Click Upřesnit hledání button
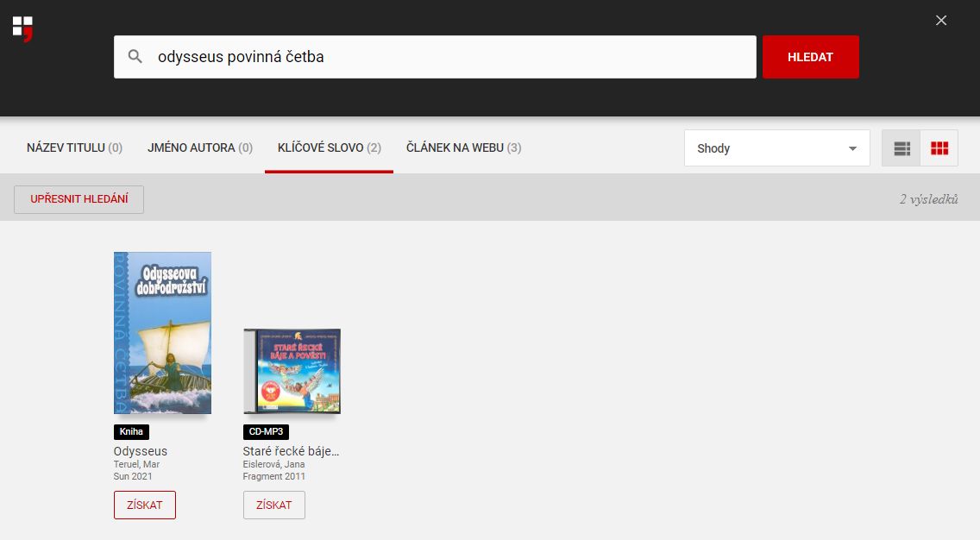The width and height of the screenshot is (980, 540). click(79, 199)
